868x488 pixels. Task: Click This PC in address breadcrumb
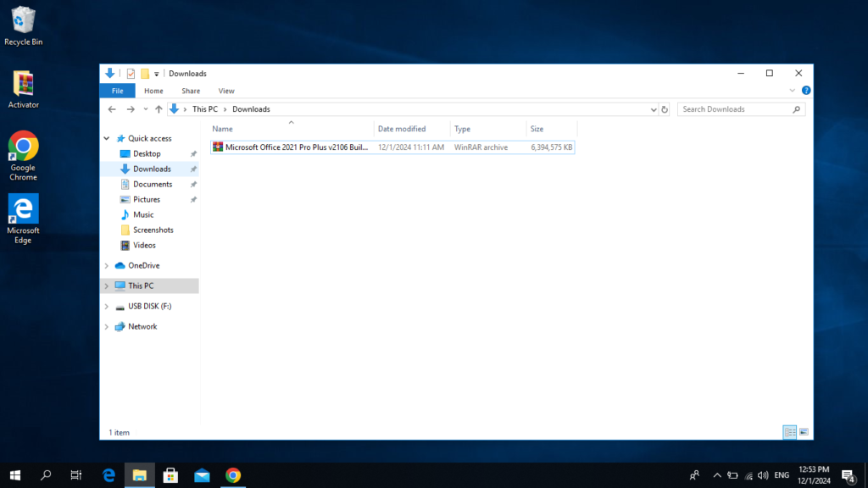point(205,109)
